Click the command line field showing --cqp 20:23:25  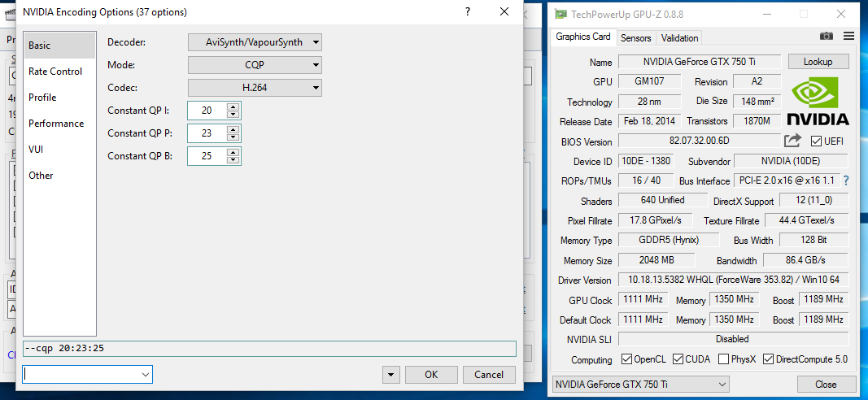tap(269, 349)
